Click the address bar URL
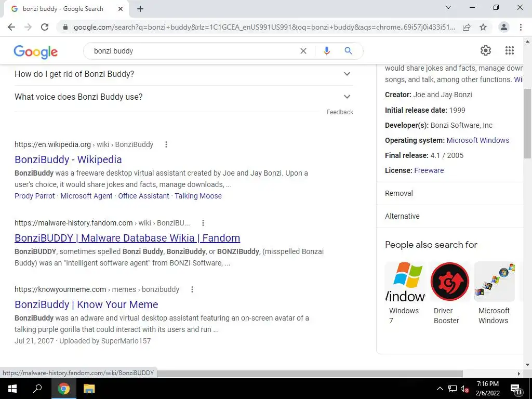 click(x=264, y=27)
